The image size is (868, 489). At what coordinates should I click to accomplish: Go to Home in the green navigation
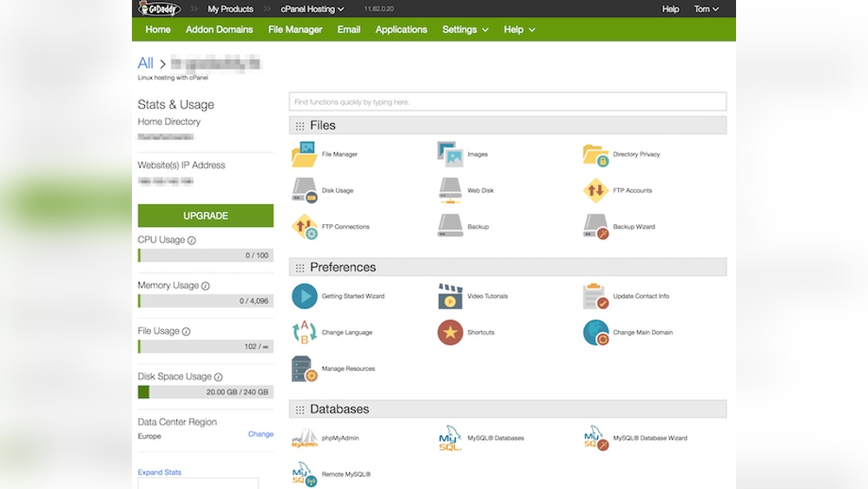click(158, 30)
